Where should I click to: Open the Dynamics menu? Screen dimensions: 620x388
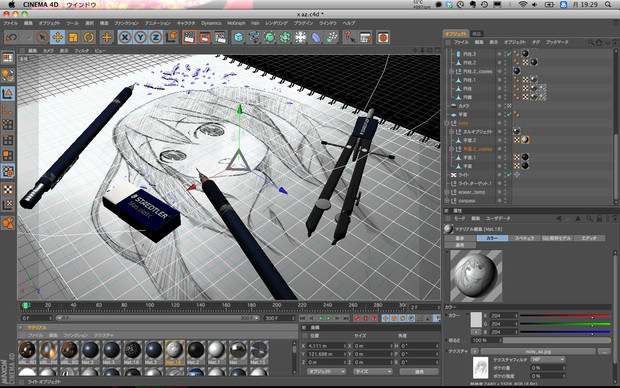(211, 23)
